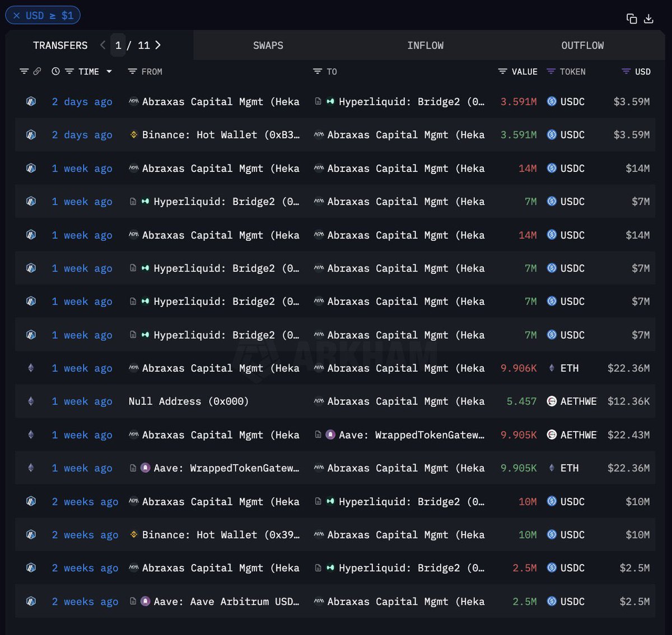Select the OUTFLOW tab

[x=582, y=45]
